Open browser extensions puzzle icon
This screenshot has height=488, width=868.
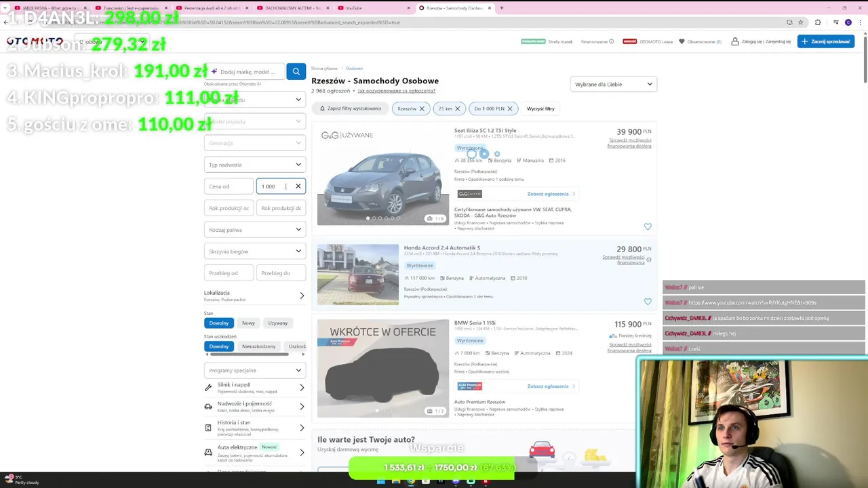coord(817,22)
